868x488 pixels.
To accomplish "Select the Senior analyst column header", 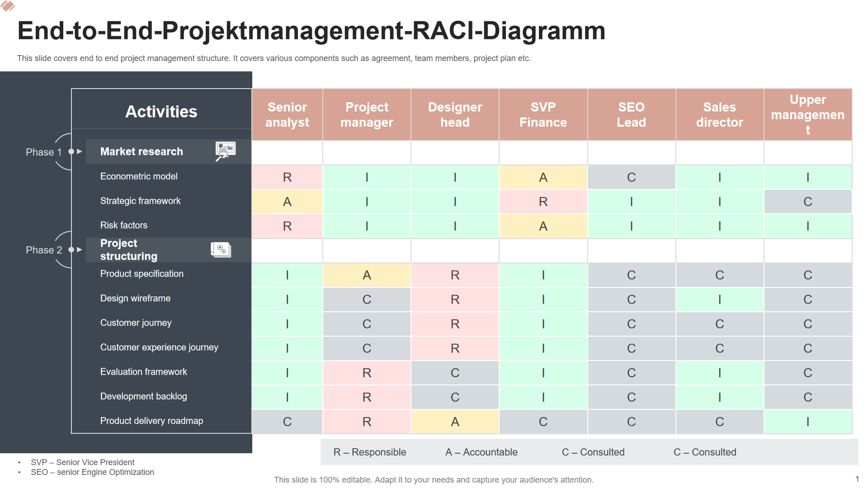I will [287, 115].
